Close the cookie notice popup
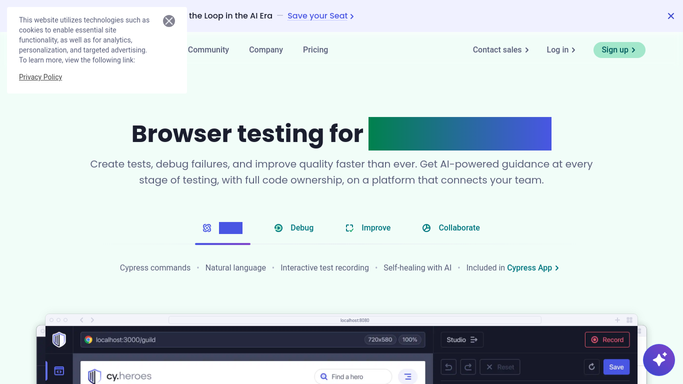The height and width of the screenshot is (384, 683). [x=169, y=21]
